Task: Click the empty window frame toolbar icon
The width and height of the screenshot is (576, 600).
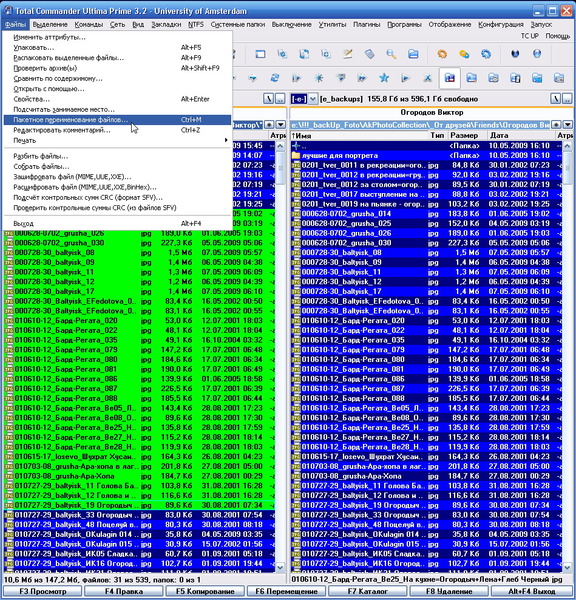Action: [x=260, y=54]
